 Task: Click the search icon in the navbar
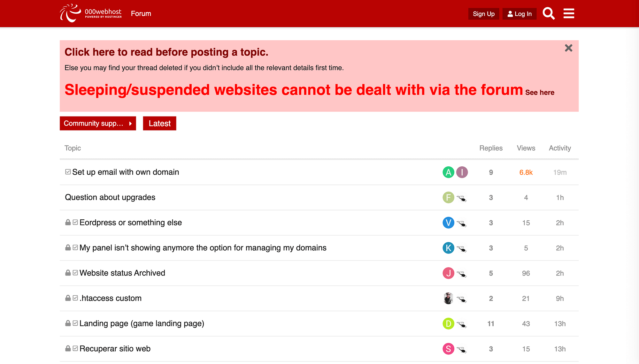click(x=549, y=13)
